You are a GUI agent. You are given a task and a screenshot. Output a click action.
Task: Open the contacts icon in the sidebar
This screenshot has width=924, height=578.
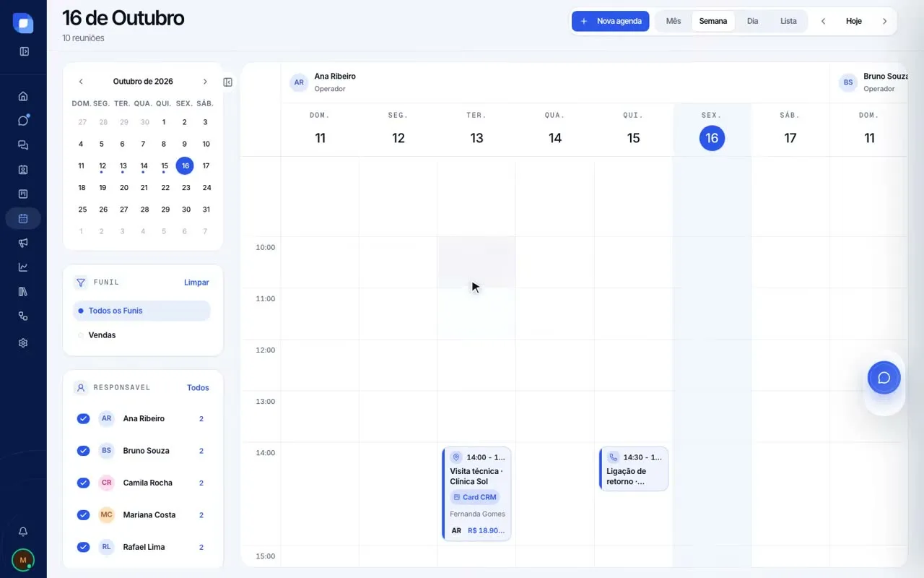point(23,170)
